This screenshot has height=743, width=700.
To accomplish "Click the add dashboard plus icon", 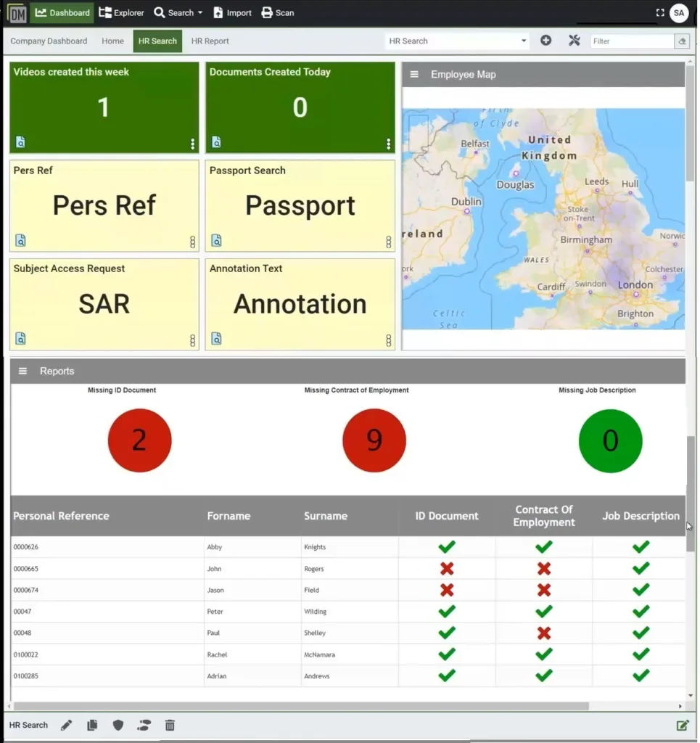I will 545,41.
